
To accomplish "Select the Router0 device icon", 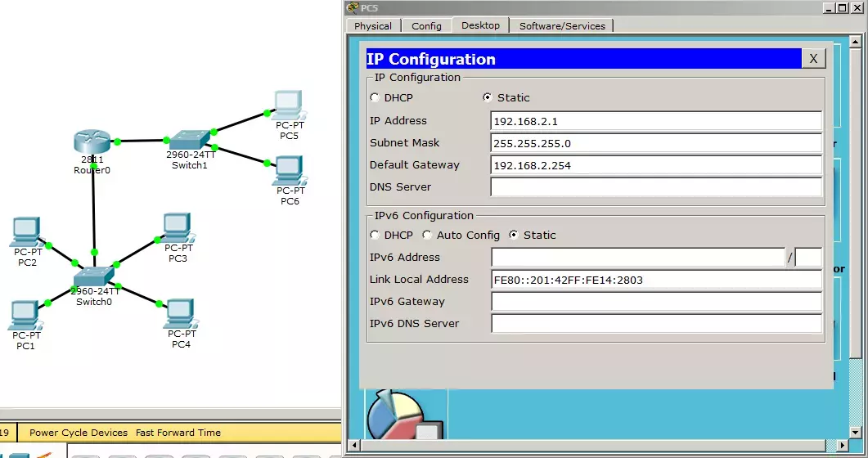I will 92,142.
